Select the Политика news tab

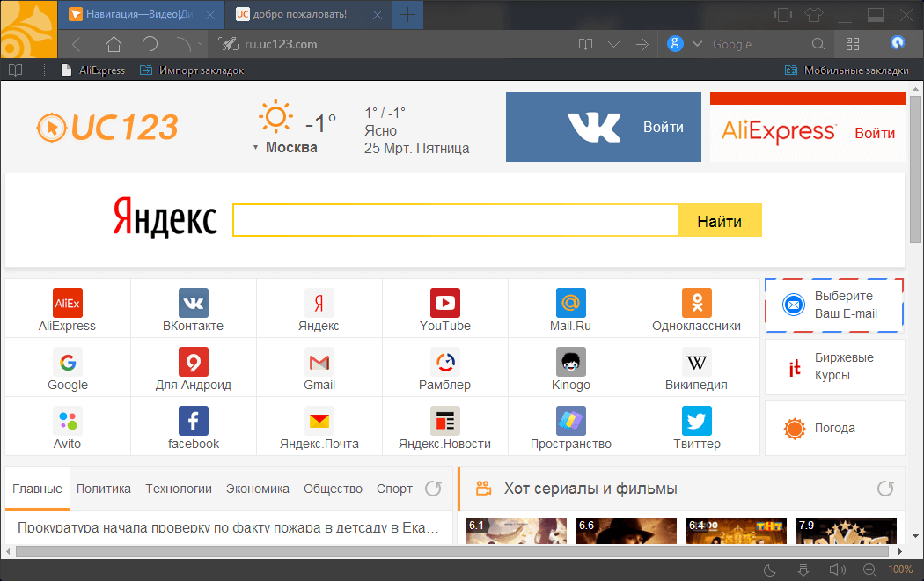(x=104, y=489)
